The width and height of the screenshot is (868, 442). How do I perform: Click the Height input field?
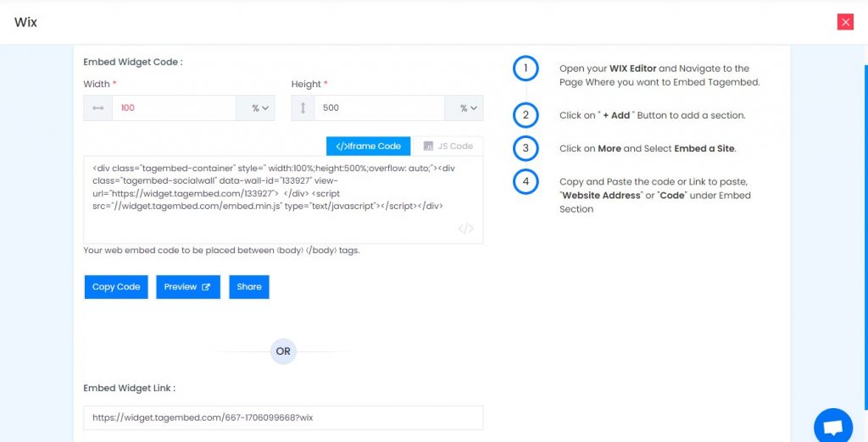click(x=380, y=108)
